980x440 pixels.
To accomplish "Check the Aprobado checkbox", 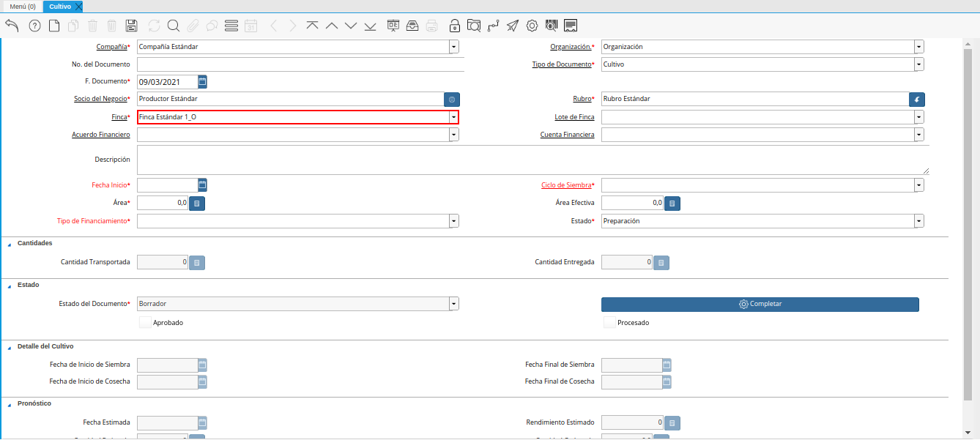I will 145,322.
